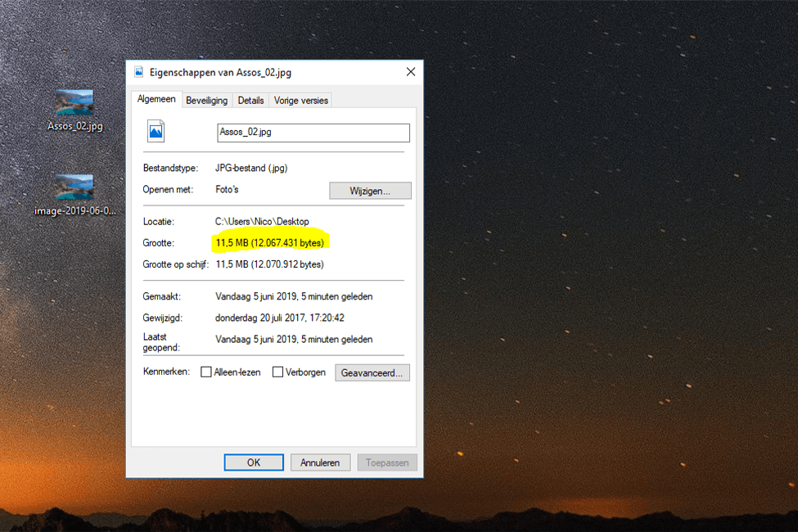Enable the Alleen-lezen checkbox

[x=206, y=372]
